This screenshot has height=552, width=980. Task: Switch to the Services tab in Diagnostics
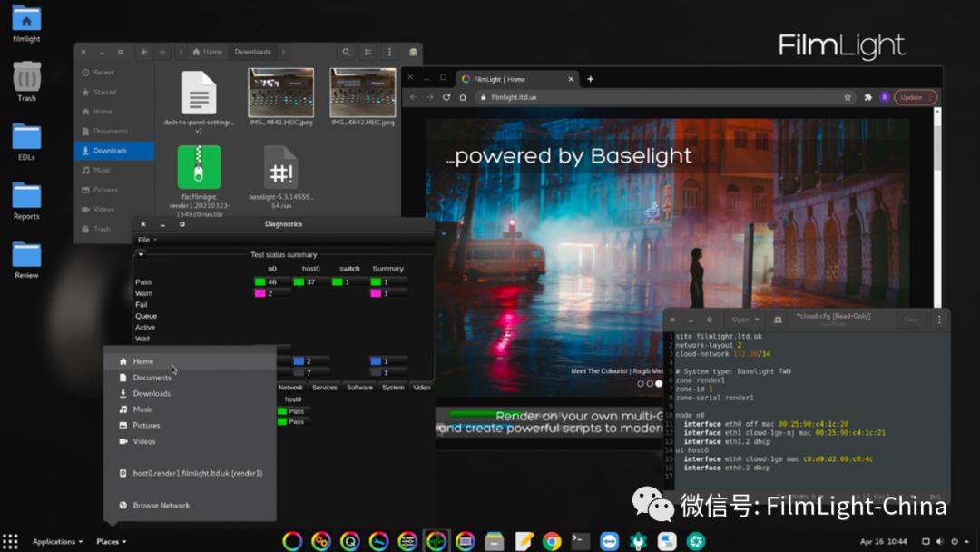point(324,388)
